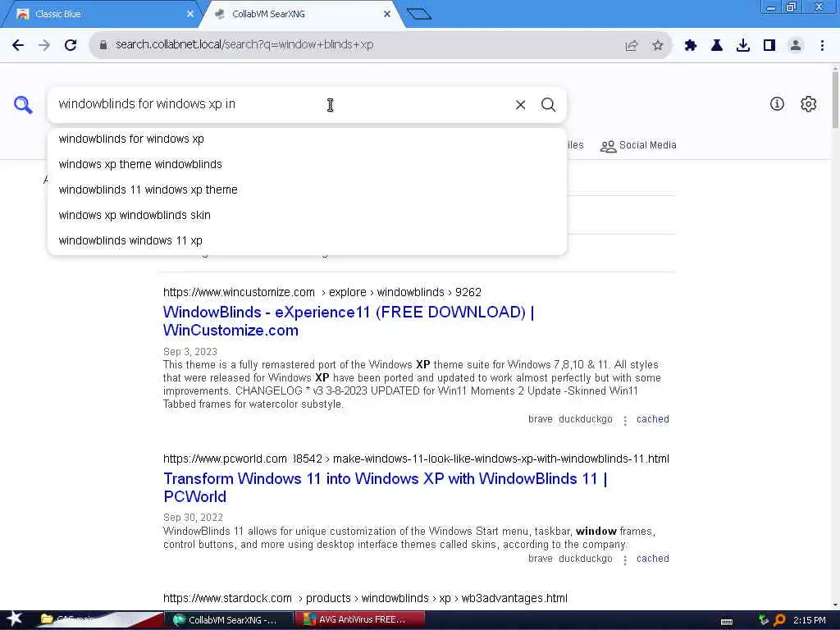Choose suggestion 'windowblinds for windows xp'
The width and height of the screenshot is (840, 630).
[x=307, y=139]
